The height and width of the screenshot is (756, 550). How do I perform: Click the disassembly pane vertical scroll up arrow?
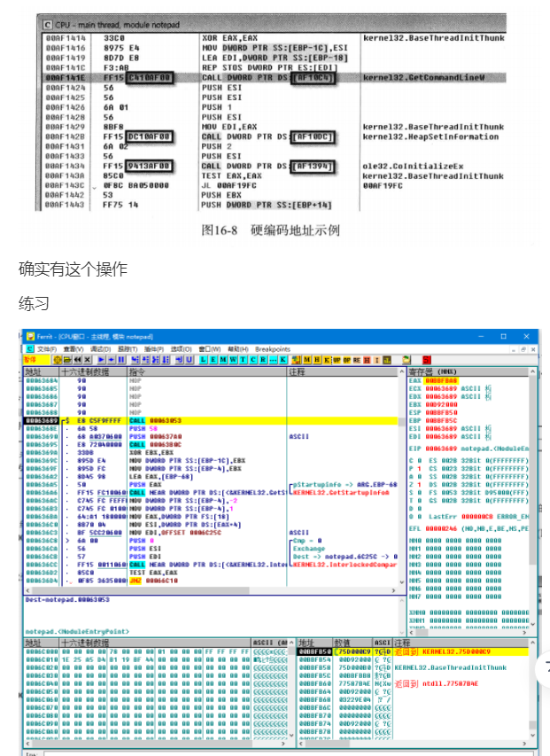tap(402, 371)
